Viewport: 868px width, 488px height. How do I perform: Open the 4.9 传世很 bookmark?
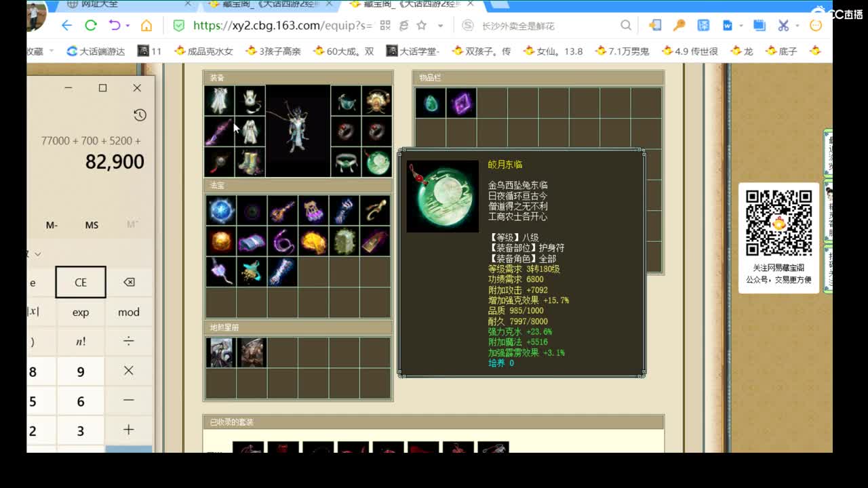[690, 51]
